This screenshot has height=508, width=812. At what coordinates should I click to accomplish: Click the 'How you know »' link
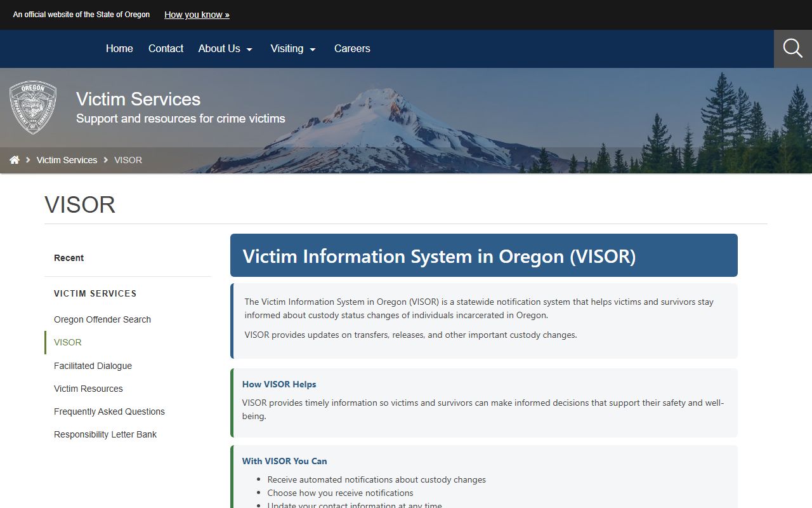[x=197, y=15]
